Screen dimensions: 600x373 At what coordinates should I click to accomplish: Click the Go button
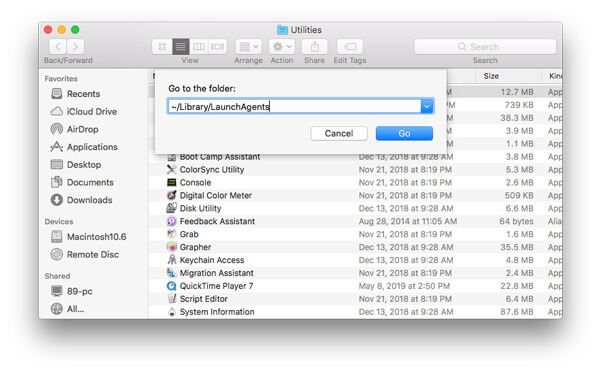[x=404, y=133]
